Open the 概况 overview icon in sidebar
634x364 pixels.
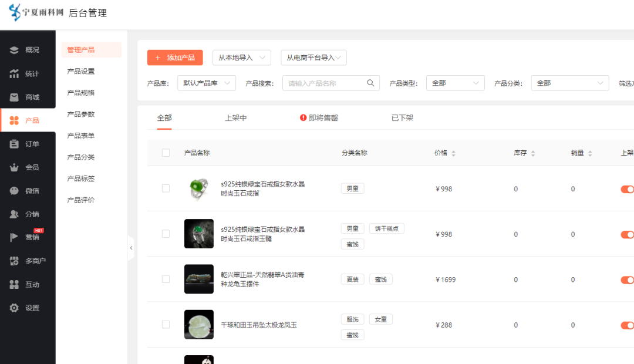[14, 50]
